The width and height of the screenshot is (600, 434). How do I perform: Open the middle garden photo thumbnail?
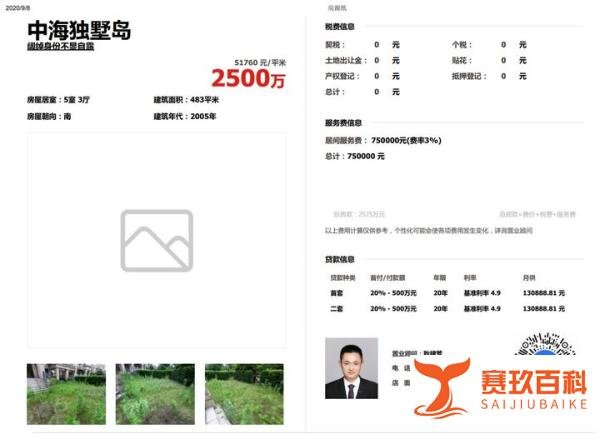pos(155,394)
